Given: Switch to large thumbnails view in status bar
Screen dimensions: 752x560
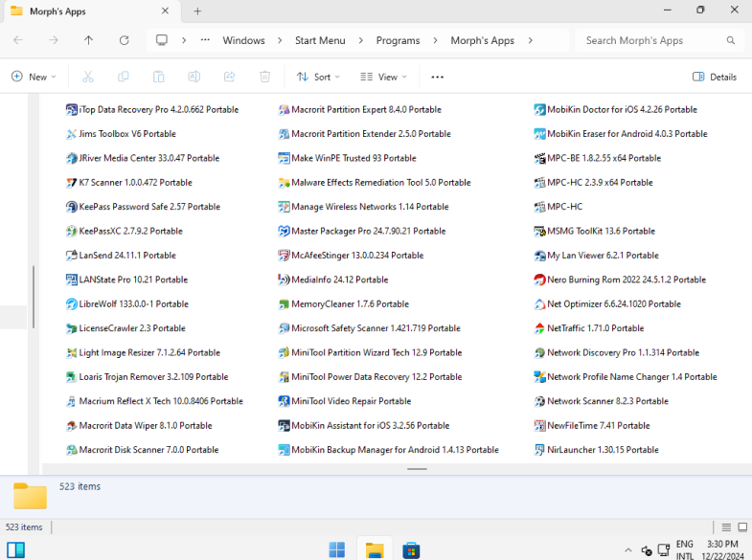Looking at the screenshot, I should click(742, 527).
